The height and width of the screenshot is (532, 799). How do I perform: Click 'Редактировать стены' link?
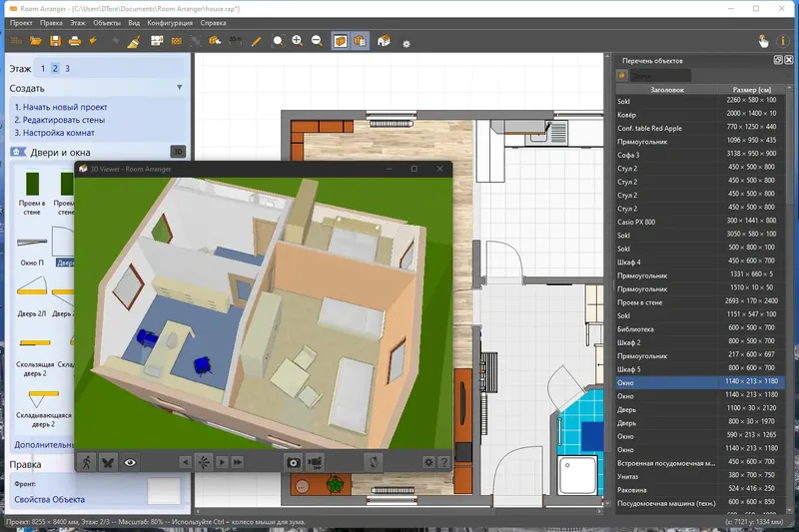59,120
